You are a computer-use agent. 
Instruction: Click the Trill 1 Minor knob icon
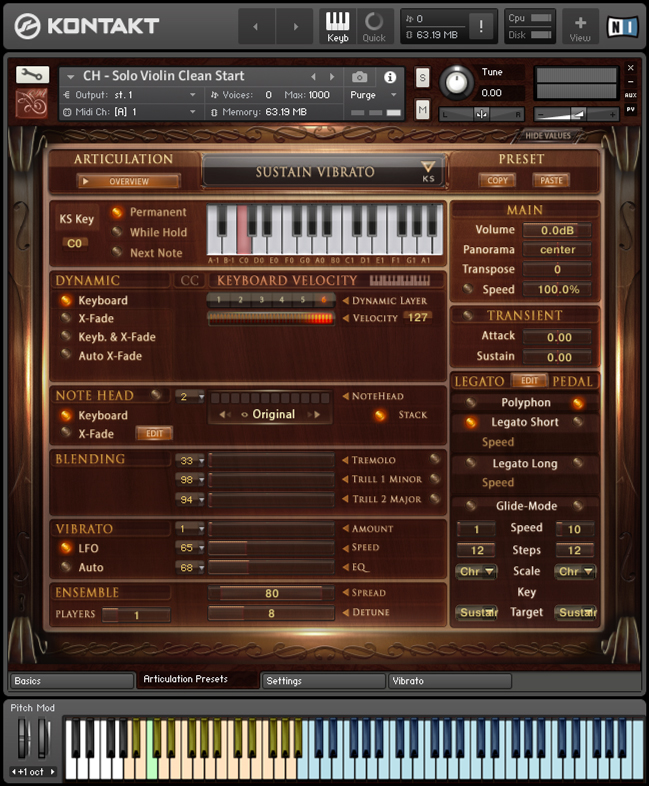point(435,479)
